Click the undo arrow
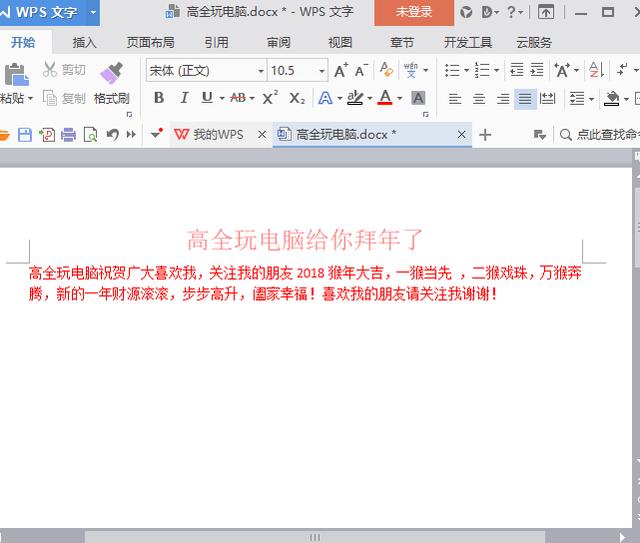The image size is (640, 543). (x=112, y=134)
